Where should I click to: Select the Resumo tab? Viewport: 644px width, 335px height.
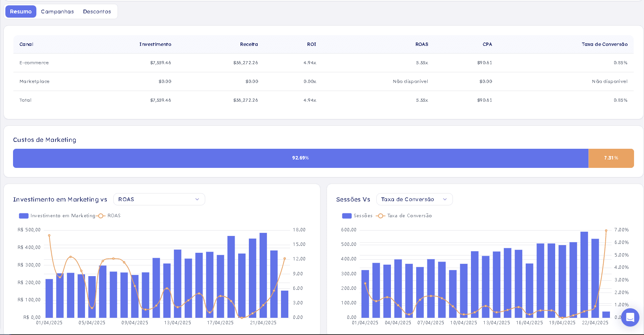(x=21, y=11)
